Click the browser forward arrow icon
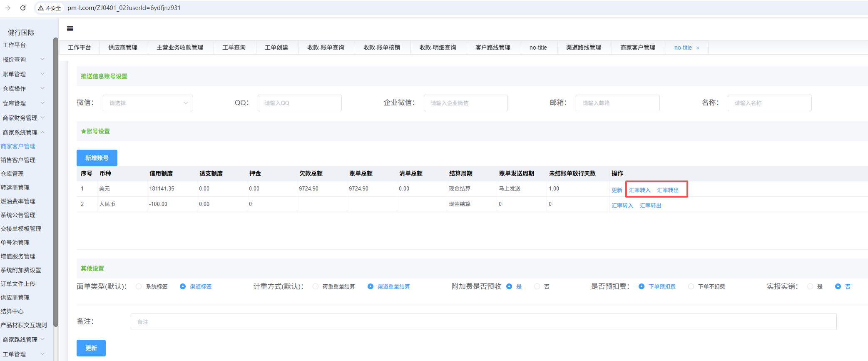 pos(8,8)
